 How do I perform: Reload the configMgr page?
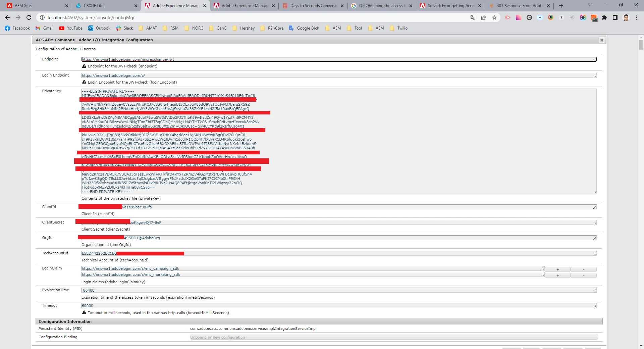click(29, 17)
